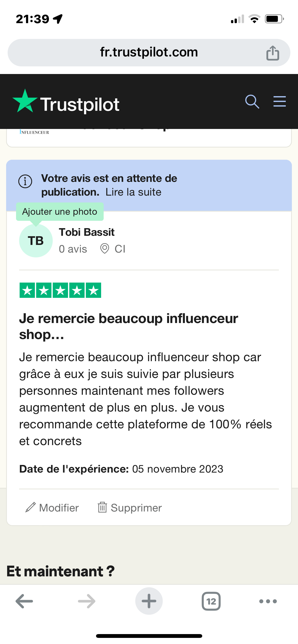
Task: Open a new tab with plus button
Action: pyautogui.click(x=149, y=601)
